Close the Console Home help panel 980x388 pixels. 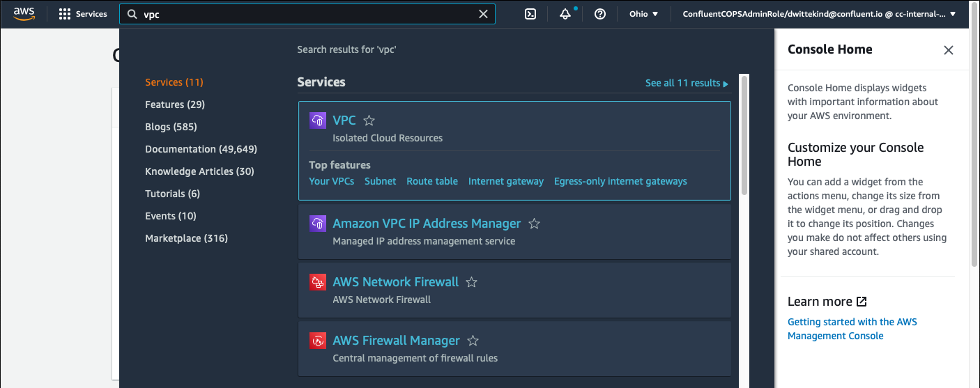click(x=948, y=50)
